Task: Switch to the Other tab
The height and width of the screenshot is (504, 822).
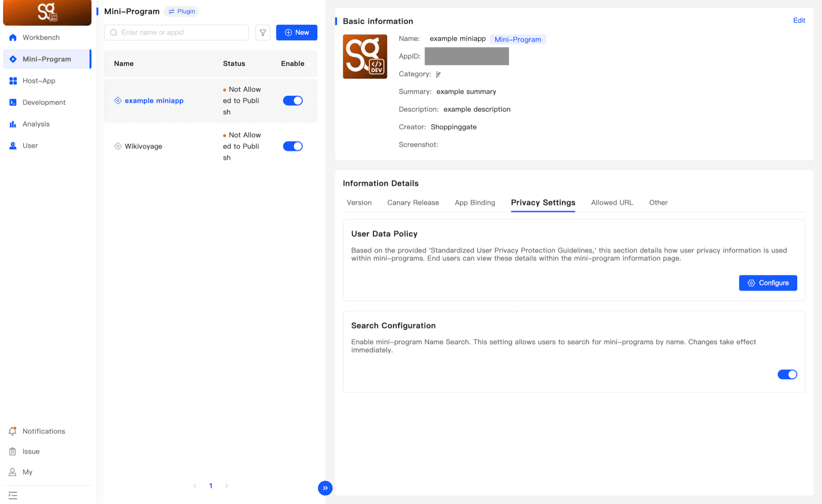Action: click(658, 202)
